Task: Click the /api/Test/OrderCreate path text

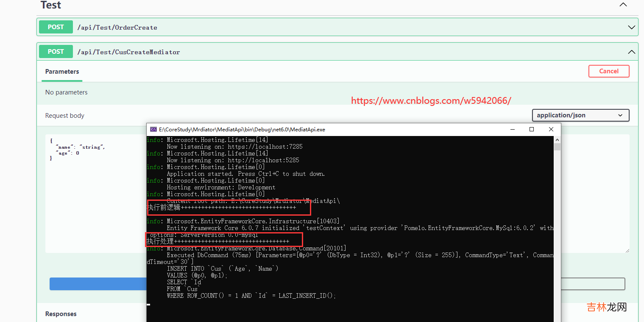Action: coord(117,28)
